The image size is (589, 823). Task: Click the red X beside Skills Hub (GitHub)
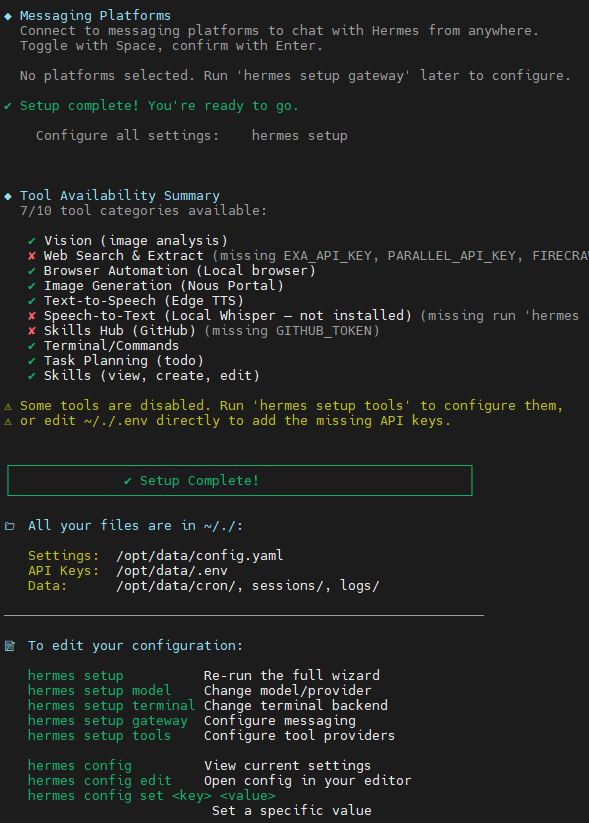coord(32,331)
